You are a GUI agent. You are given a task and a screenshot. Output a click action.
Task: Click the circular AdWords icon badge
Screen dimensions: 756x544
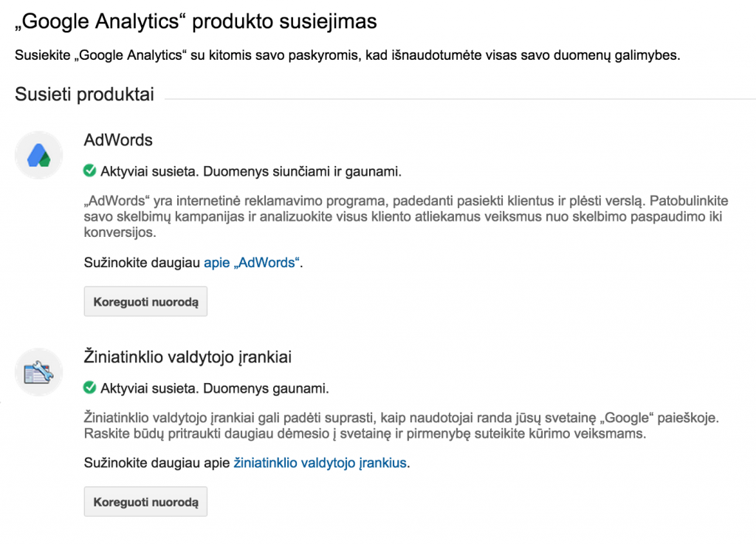38,155
